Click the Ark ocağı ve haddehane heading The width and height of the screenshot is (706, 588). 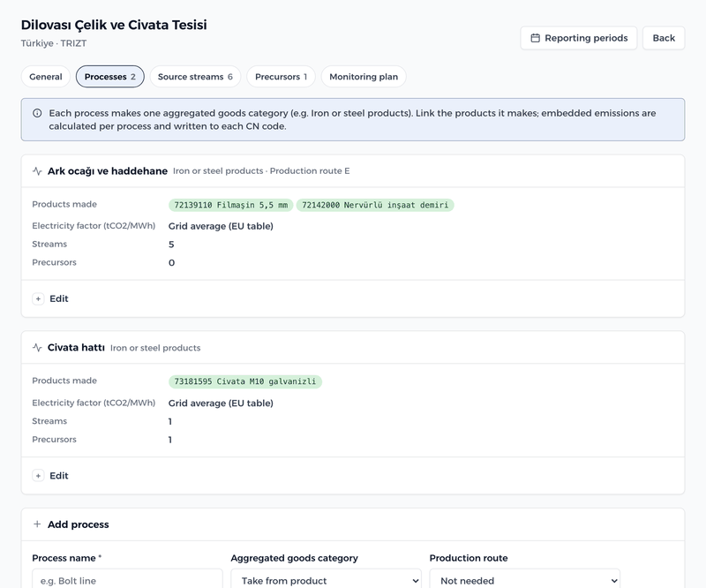click(108, 171)
